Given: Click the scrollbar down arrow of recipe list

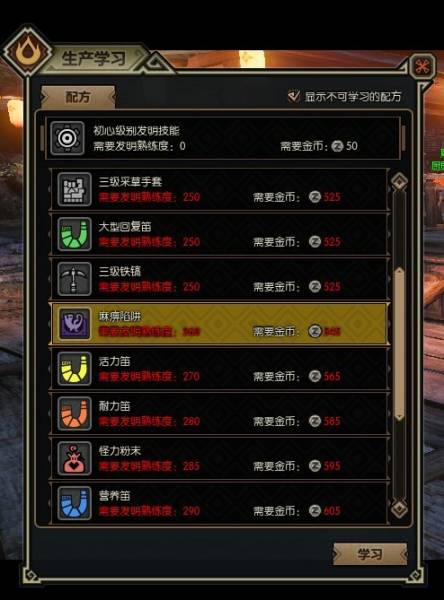Looking at the screenshot, I should pos(399,509).
